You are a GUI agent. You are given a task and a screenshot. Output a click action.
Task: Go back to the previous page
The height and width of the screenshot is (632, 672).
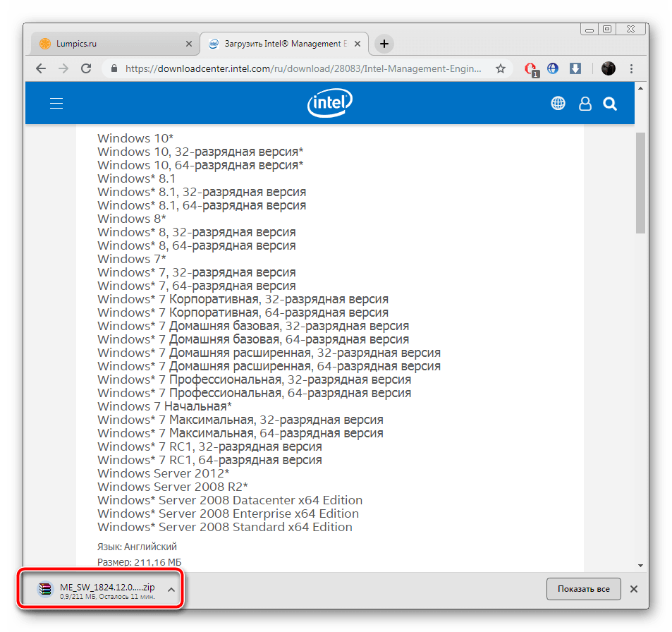pyautogui.click(x=41, y=68)
